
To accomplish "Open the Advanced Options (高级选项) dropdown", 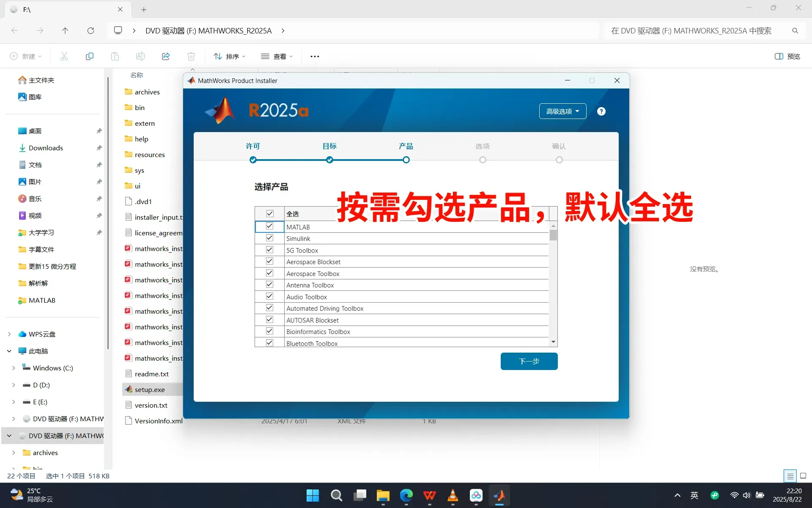I will coord(562,111).
